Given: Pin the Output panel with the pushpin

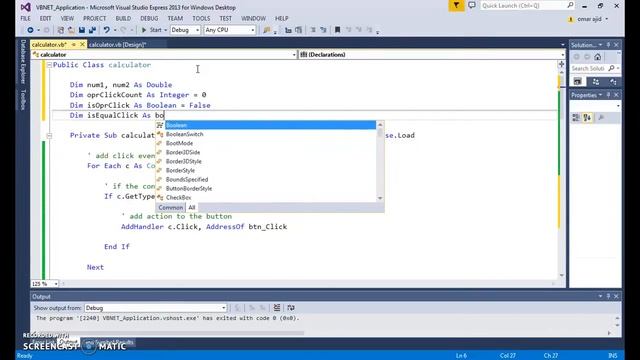Looking at the screenshot, I should coord(608,296).
